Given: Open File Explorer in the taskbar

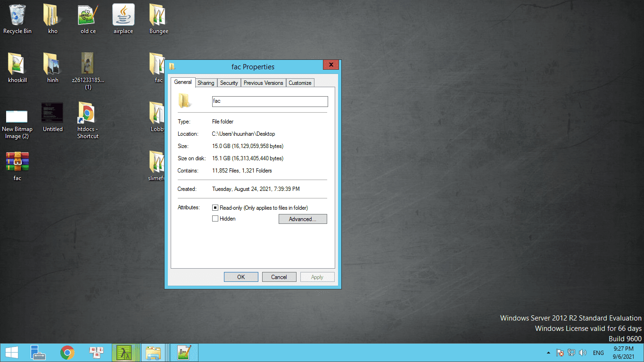Looking at the screenshot, I should [x=153, y=353].
